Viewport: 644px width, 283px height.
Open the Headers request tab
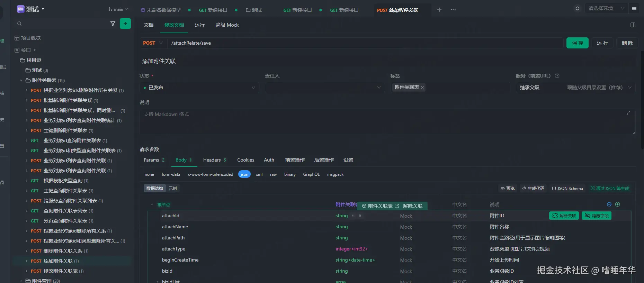click(x=215, y=160)
